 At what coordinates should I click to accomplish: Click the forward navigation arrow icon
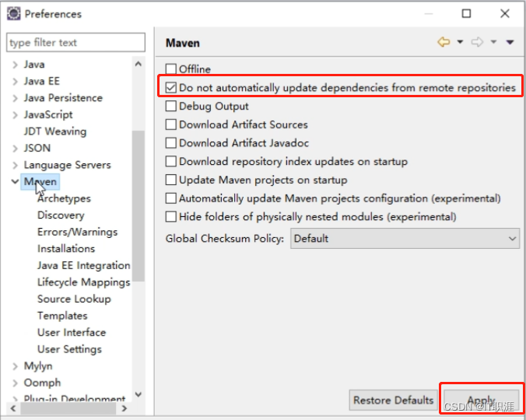tap(477, 42)
